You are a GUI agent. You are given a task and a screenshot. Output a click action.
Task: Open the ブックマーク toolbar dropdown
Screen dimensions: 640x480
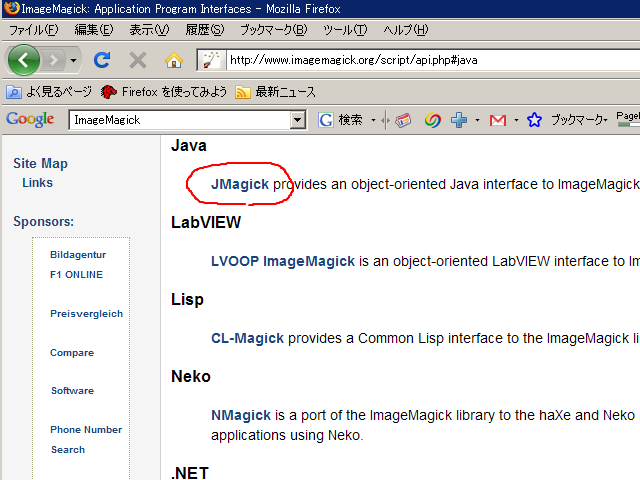pos(580,120)
